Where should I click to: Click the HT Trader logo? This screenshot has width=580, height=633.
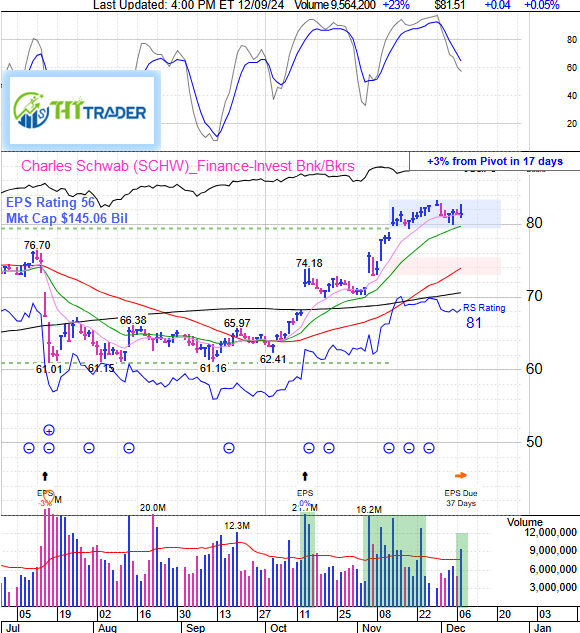[x=81, y=110]
